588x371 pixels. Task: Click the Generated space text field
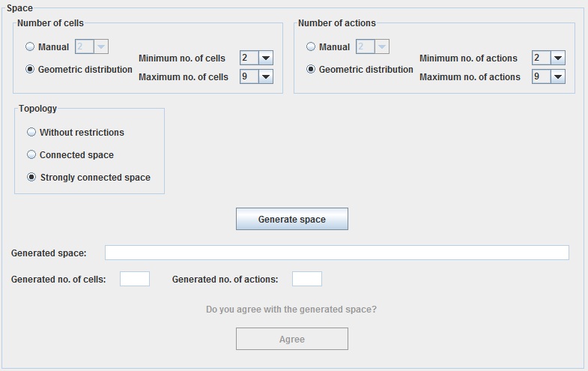[x=336, y=253]
